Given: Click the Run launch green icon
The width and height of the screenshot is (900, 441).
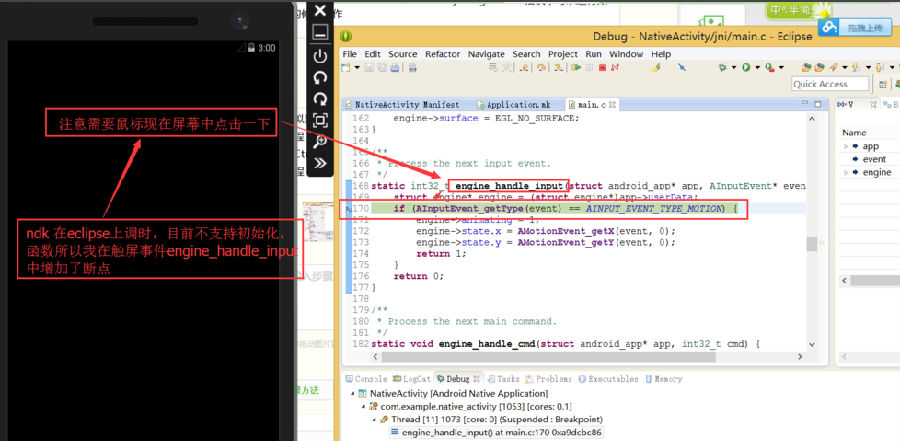Looking at the screenshot, I should (x=745, y=68).
